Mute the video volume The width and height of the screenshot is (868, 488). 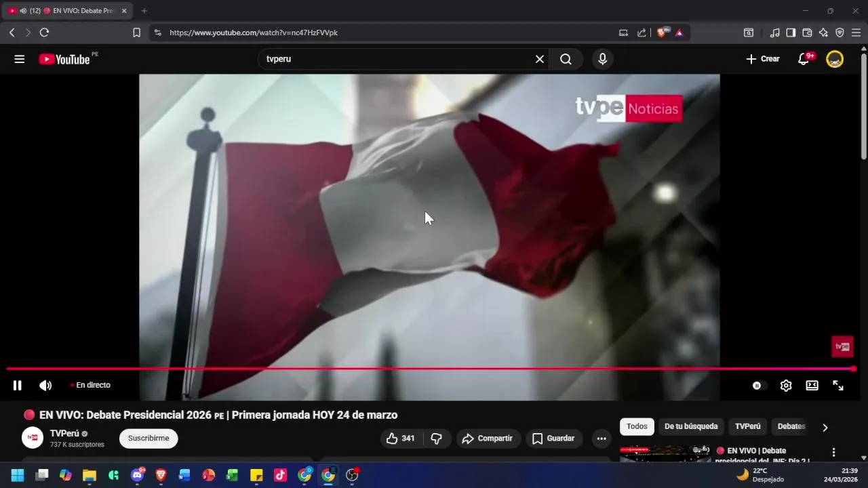45,385
